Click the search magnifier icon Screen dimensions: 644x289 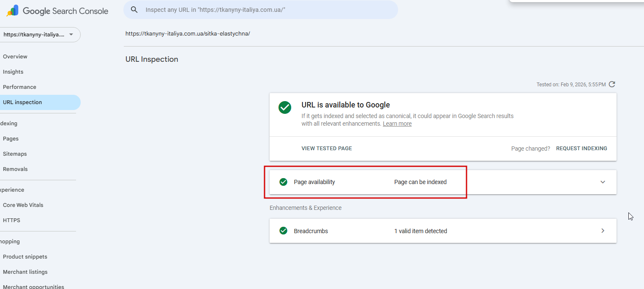pyautogui.click(x=134, y=10)
